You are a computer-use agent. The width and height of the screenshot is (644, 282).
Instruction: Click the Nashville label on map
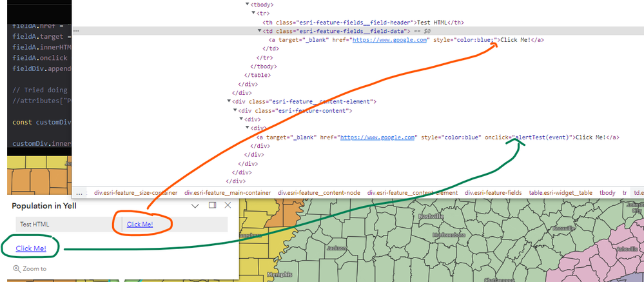431,216
